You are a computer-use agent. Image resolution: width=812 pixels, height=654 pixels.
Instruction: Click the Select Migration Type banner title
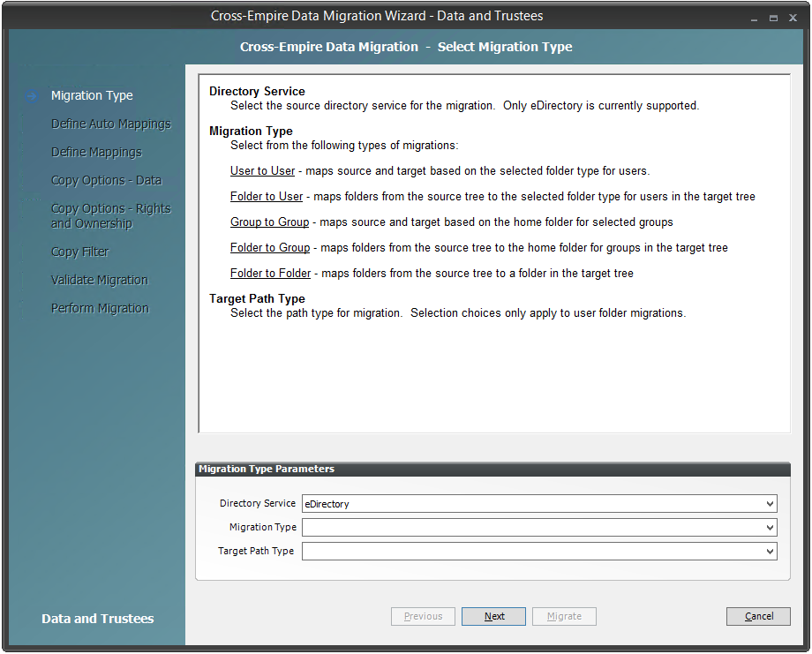tap(505, 47)
